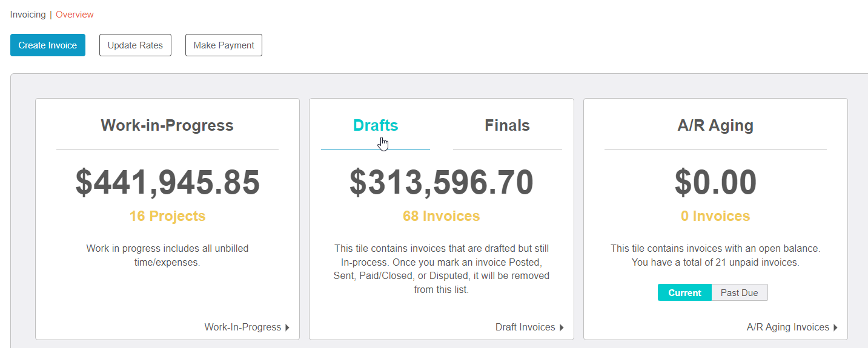Viewport: 868px width, 348px height.
Task: Click the 16 Projects count
Action: [x=167, y=216]
